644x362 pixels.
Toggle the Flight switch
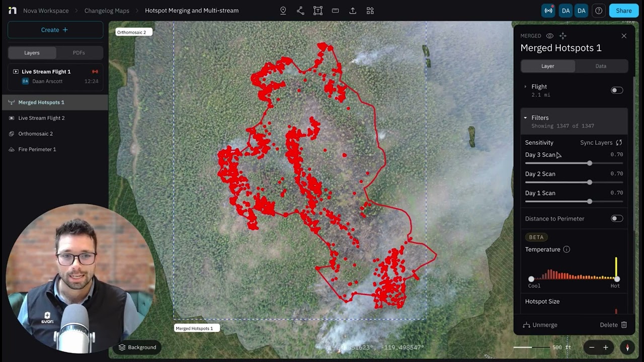point(617,90)
